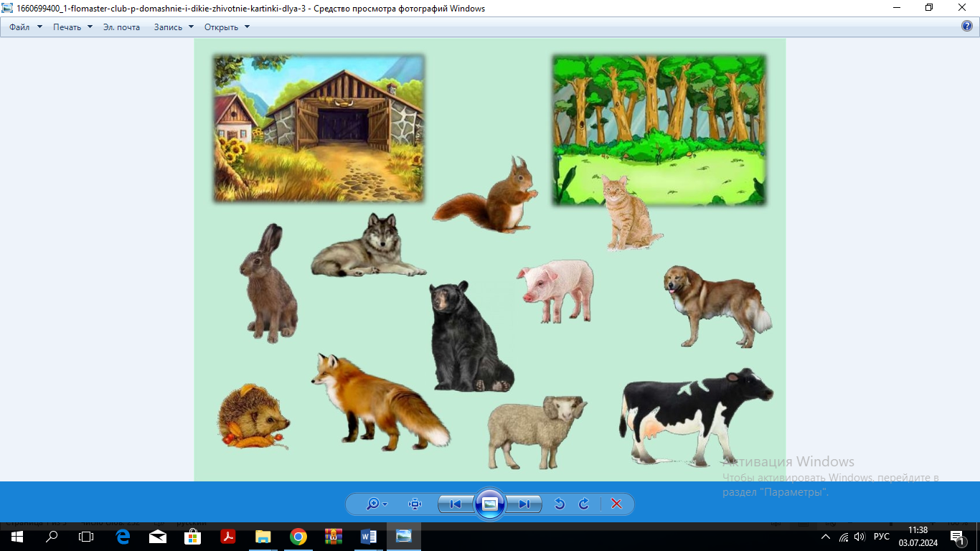This screenshot has height=551, width=980.
Task: Minimize the Photo Viewer window
Action: 896,8
